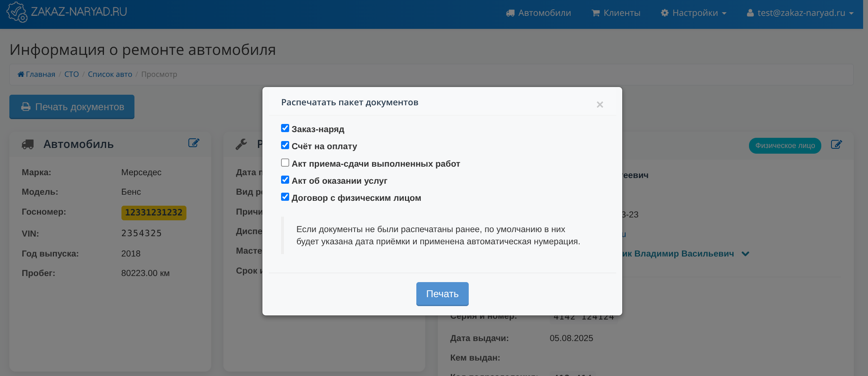Click the wrench icon in repair panel header
Image resolution: width=868 pixels, height=376 pixels.
coord(241,144)
